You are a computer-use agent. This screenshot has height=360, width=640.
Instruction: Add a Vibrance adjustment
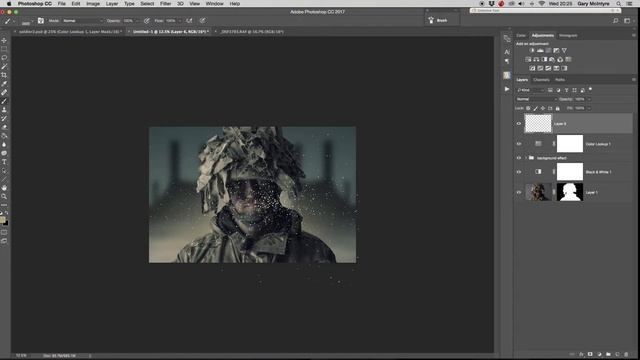[x=564, y=50]
